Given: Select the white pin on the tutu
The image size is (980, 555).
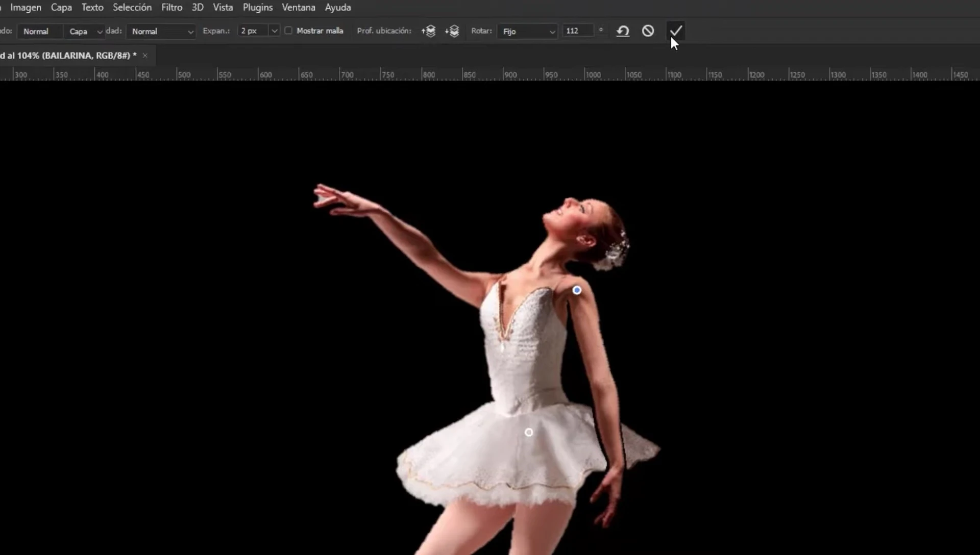Looking at the screenshot, I should pyautogui.click(x=529, y=433).
